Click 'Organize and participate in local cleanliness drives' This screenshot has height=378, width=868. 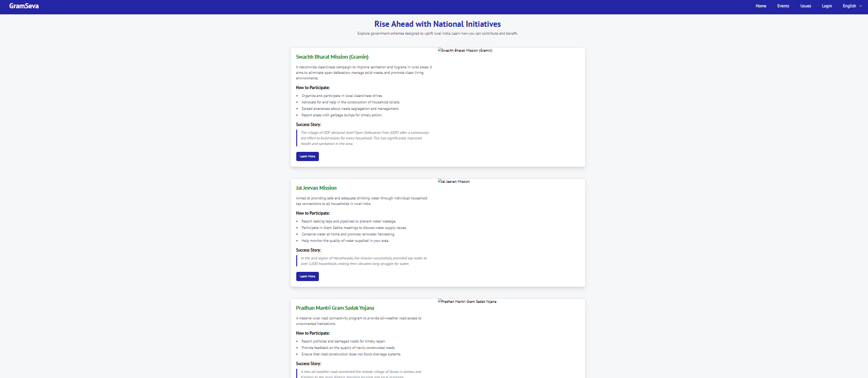coord(342,96)
